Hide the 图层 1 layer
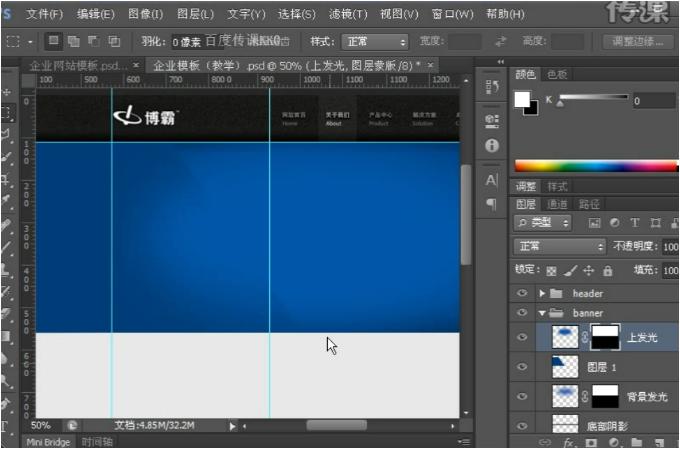This screenshot has width=680, height=449. [523, 367]
